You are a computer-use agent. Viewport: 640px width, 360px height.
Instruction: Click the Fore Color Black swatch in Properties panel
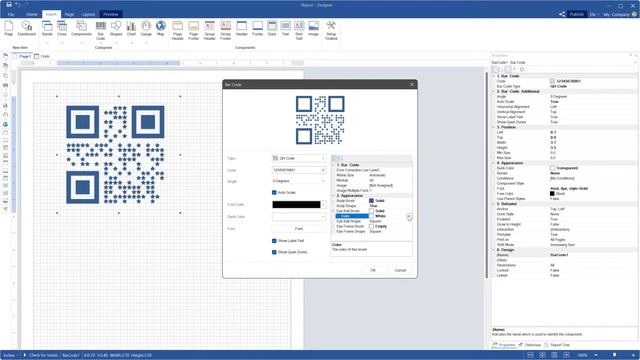point(552,194)
